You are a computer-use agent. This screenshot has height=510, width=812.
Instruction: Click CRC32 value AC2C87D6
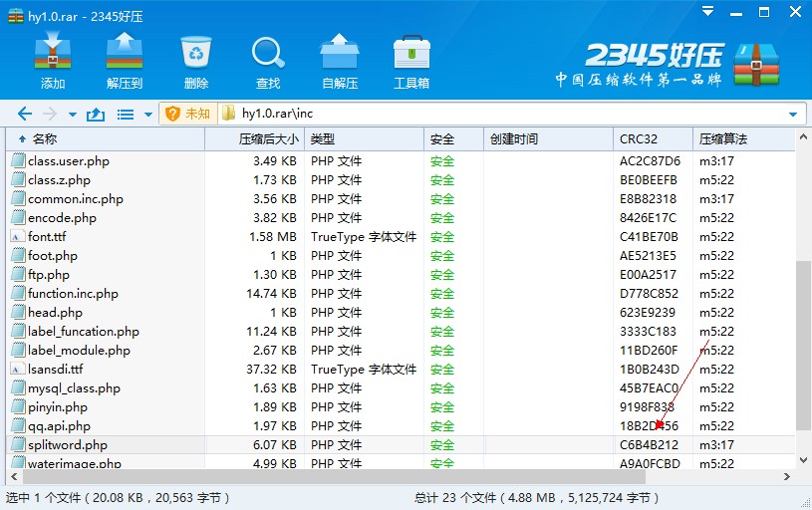650,161
